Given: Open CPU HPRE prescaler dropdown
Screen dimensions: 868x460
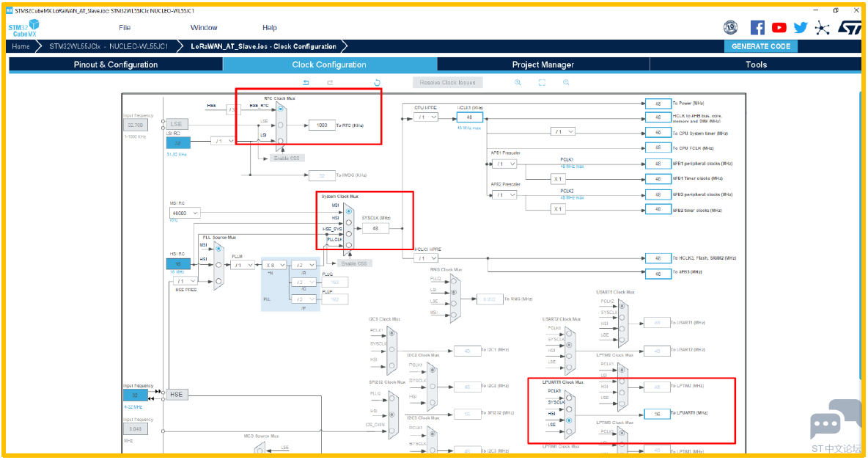Looking at the screenshot, I should [426, 117].
